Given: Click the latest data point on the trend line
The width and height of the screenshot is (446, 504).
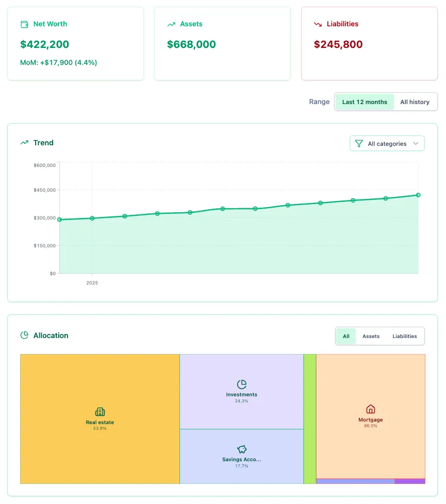Looking at the screenshot, I should [418, 195].
